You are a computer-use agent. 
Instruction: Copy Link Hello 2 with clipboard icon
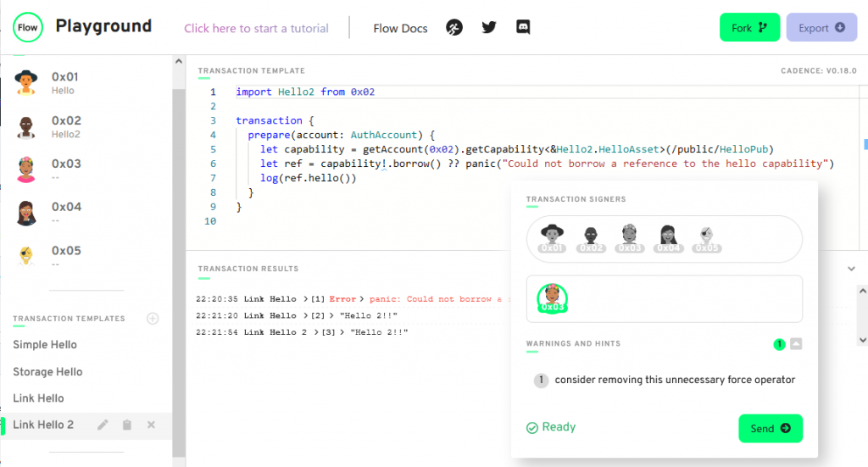(127, 425)
